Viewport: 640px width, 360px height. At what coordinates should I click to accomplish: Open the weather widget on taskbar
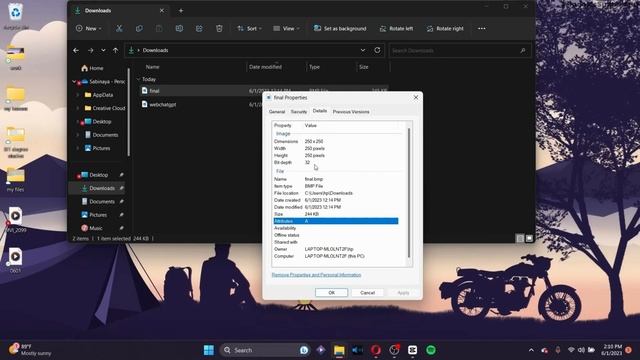(x=31, y=350)
